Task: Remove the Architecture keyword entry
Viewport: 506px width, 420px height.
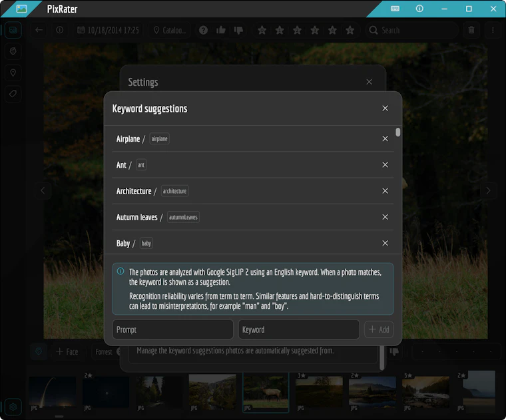Action: pyautogui.click(x=385, y=191)
